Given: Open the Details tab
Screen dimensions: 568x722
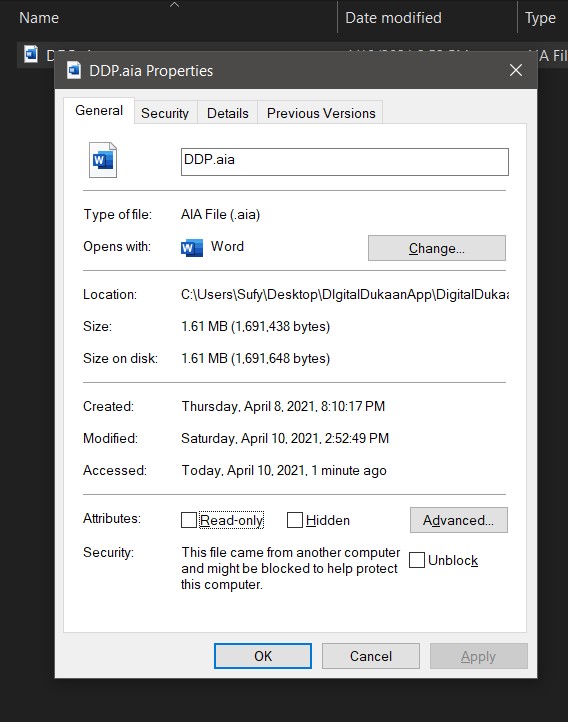Looking at the screenshot, I should point(227,113).
